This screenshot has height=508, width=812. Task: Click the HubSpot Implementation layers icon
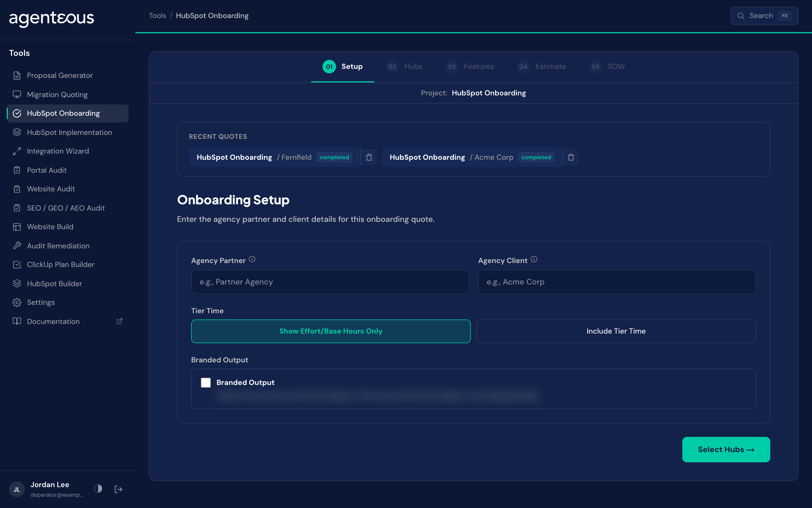tap(17, 132)
